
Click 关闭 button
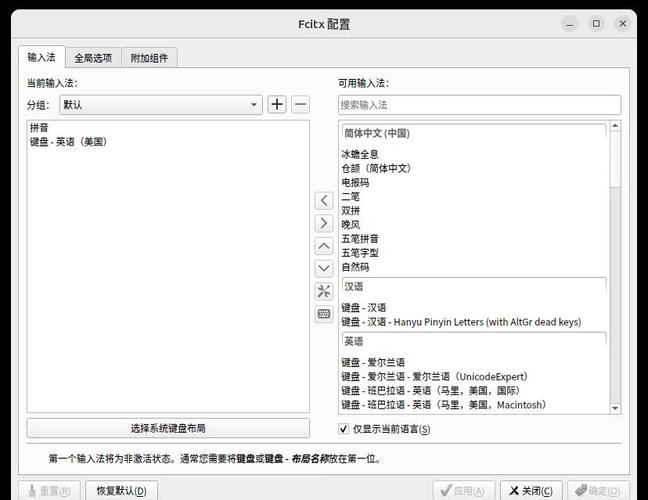(531, 490)
